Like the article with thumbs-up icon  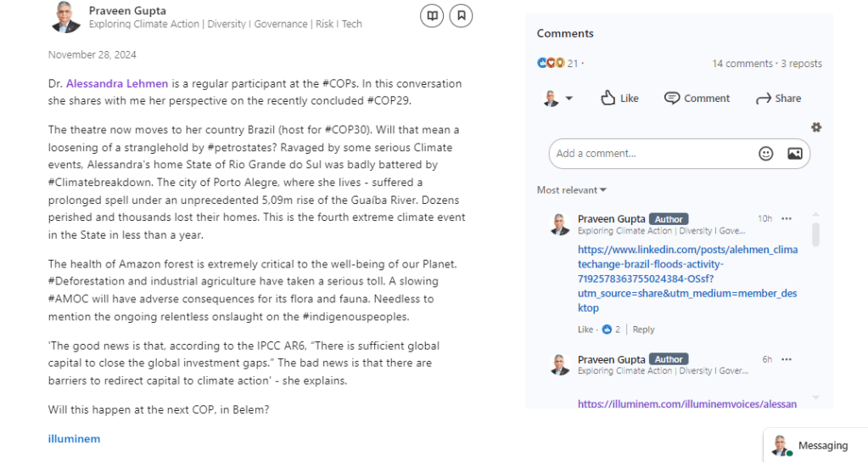[619, 99]
